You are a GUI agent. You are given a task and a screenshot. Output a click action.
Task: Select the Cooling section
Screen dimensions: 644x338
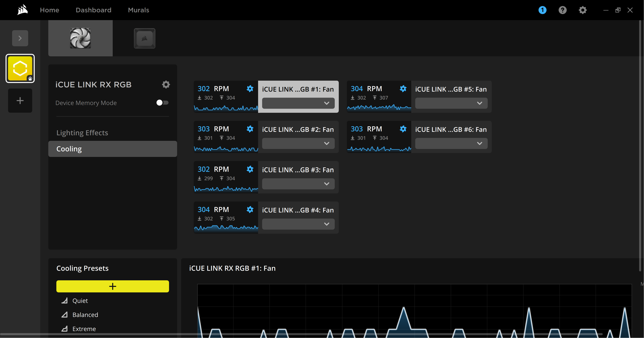pos(113,149)
